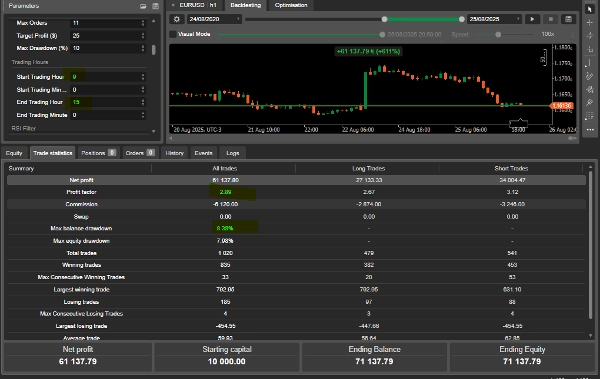This screenshot has height=379, width=600.
Task: Select the crosshair tool in chart toolbar
Action: point(590,23)
